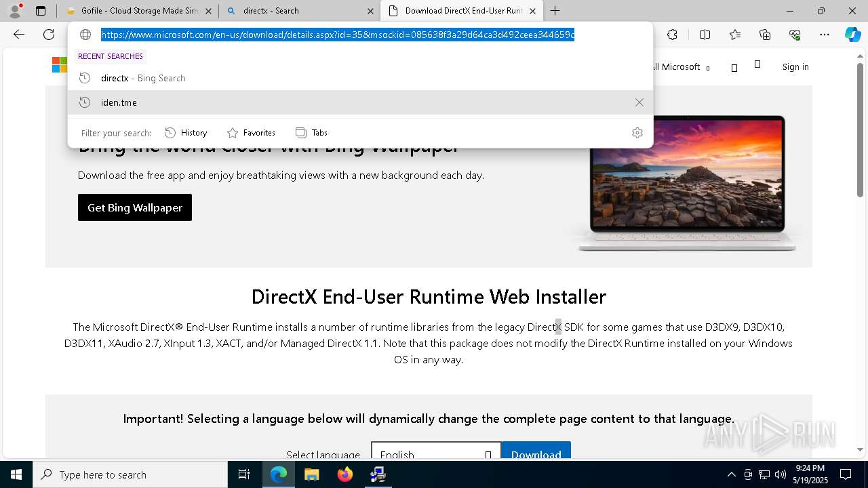Open the notification center icon
This screenshot has width=868, height=488.
(846, 474)
